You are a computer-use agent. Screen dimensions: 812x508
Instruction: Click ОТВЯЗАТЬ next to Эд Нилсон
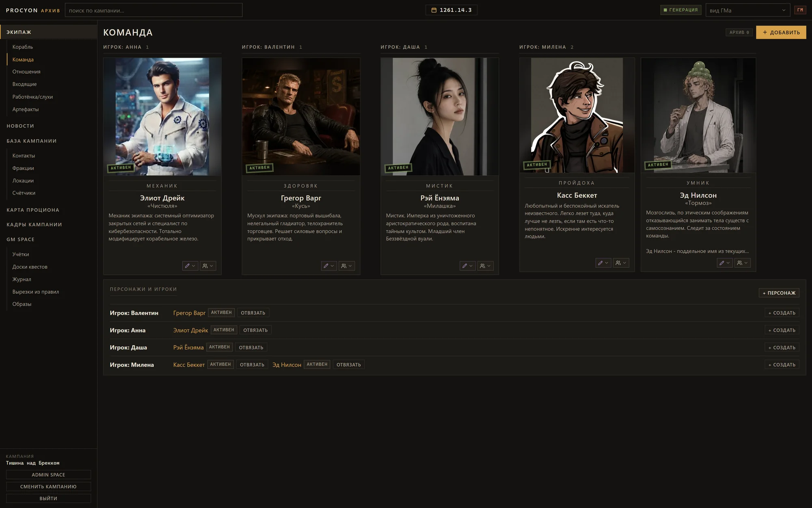pos(349,365)
